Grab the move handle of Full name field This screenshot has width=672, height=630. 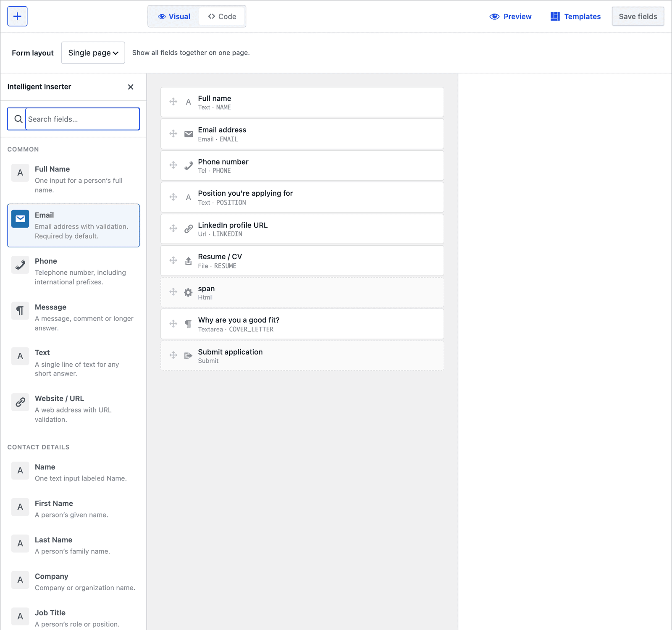173,102
